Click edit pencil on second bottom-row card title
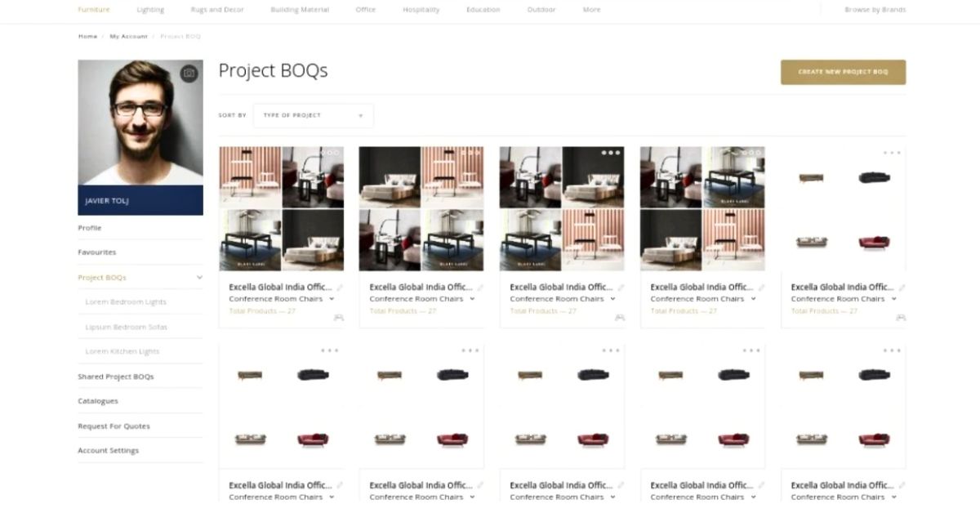980x513 pixels. pyautogui.click(x=480, y=484)
